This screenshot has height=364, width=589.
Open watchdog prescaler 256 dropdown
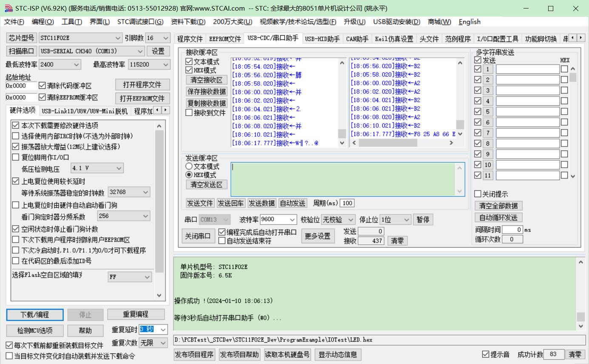pos(123,216)
